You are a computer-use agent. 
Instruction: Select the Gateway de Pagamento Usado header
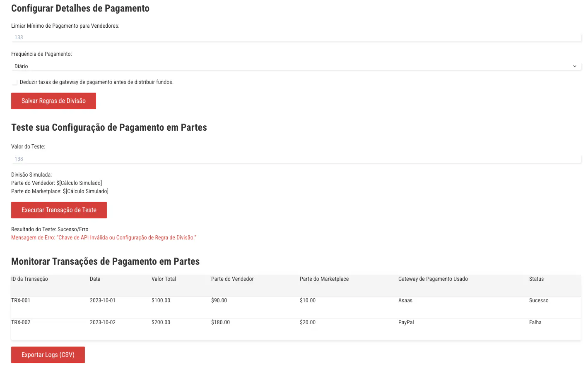[433, 279]
